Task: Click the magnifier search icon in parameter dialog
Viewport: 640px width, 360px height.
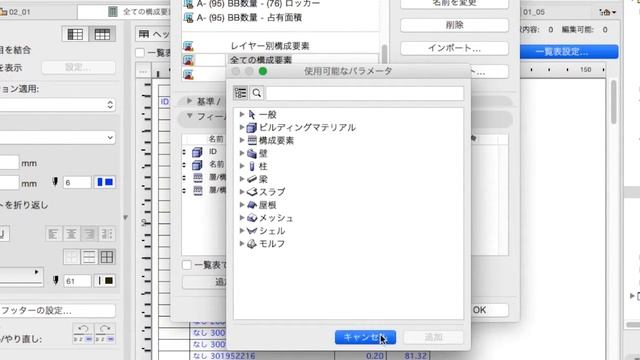Action: tap(257, 93)
